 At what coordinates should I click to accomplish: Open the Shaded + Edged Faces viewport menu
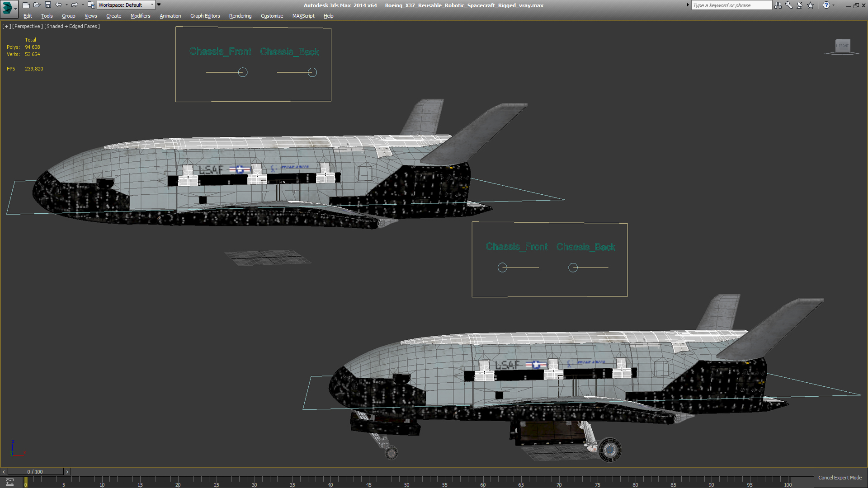tap(72, 26)
